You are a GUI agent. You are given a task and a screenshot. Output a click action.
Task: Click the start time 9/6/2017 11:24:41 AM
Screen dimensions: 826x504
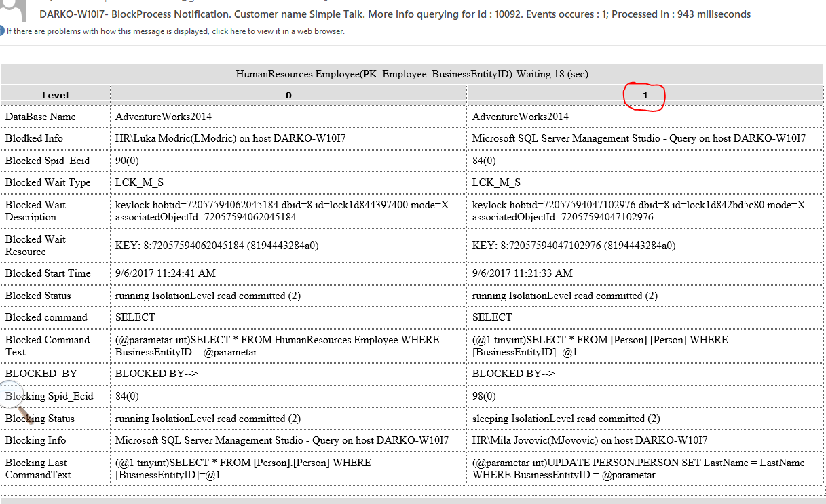point(166,273)
